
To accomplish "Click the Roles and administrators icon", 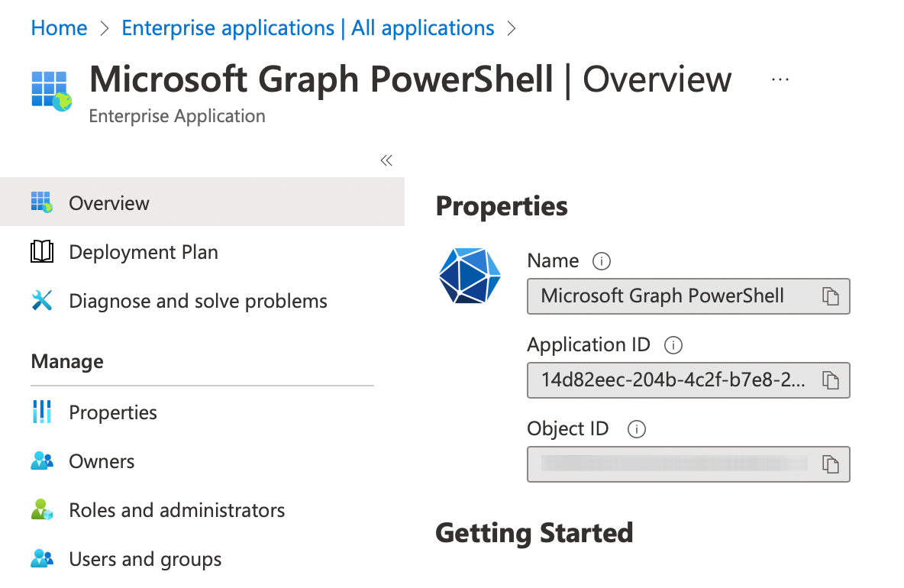I will [x=42, y=509].
